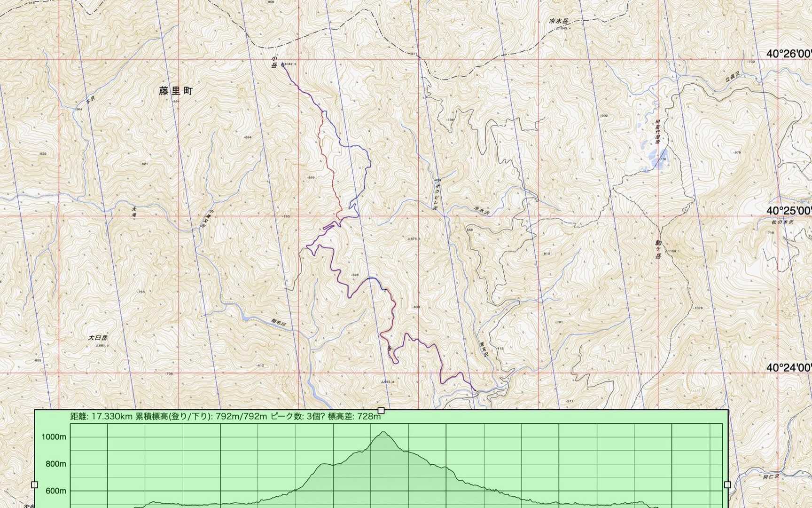Click the 駒ケ岳 summit triangle marker
This screenshot has width=812, height=508.
click(x=666, y=251)
